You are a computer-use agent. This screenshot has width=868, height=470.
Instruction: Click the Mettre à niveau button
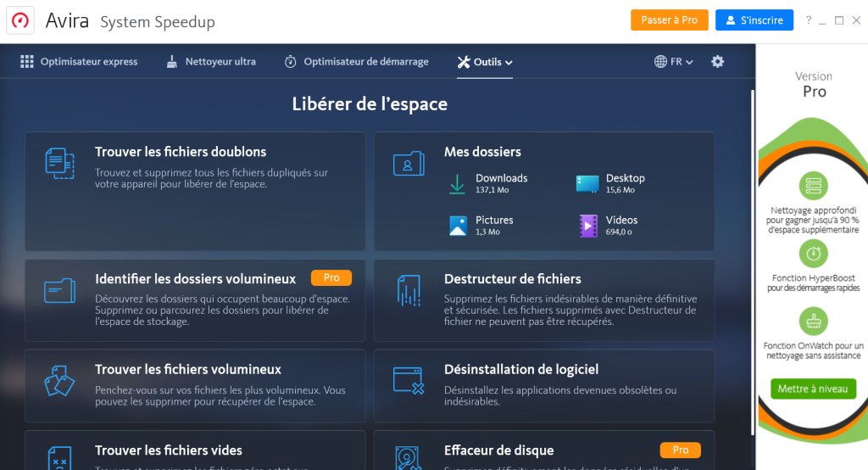(x=813, y=389)
